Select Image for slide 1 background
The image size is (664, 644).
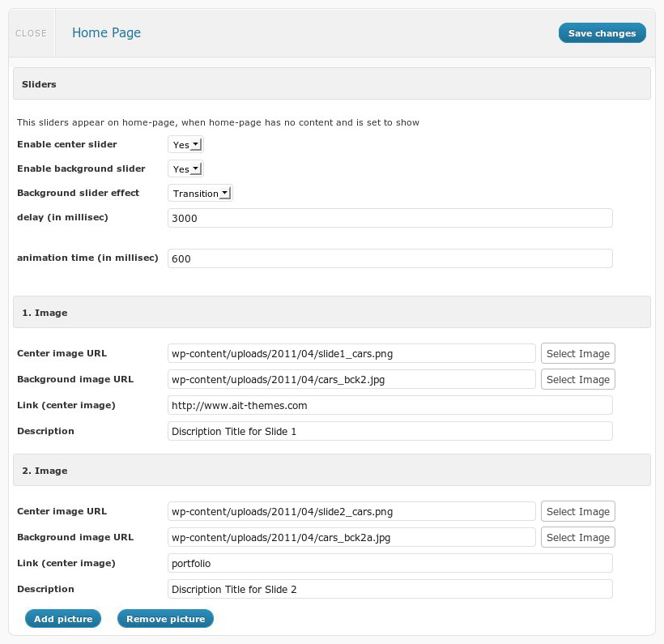[x=577, y=379]
